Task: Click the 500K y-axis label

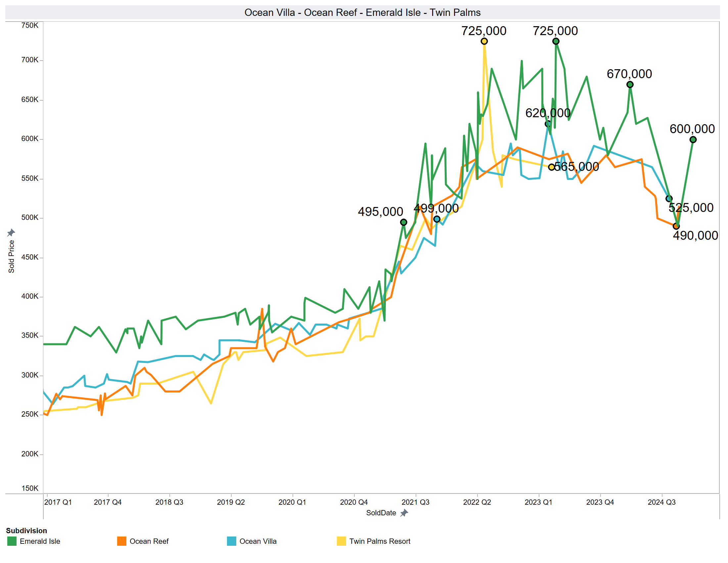Action: tap(30, 218)
